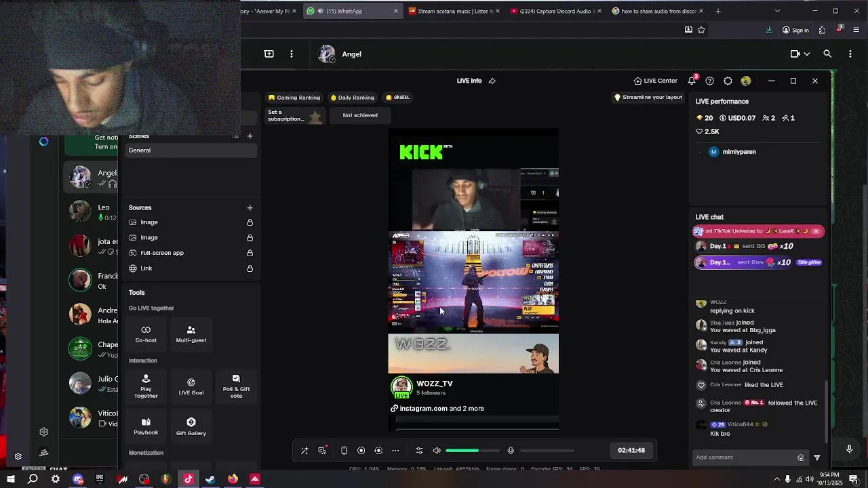Open the profile avatar in LIVE Studio title bar
Screen dimensions: 868x488
746,81
